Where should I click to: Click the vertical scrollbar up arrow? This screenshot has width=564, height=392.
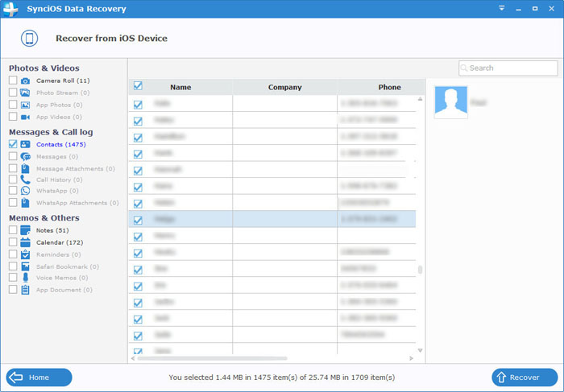point(420,99)
